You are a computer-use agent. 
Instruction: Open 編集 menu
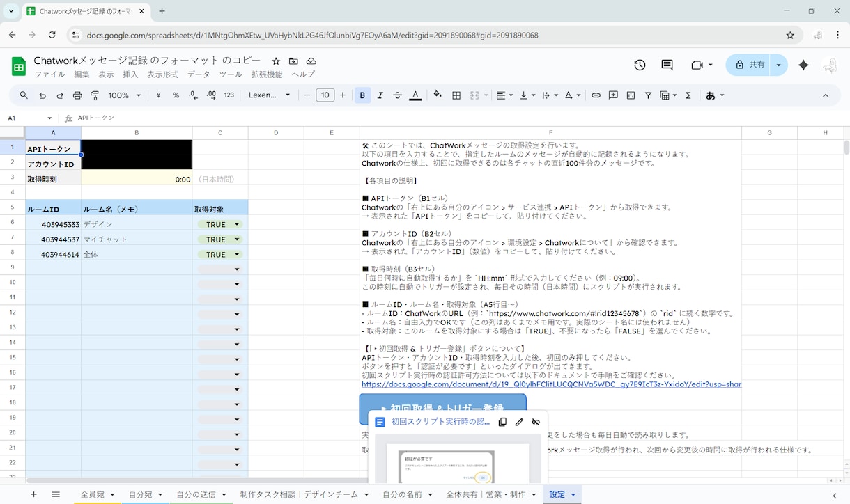click(x=82, y=74)
